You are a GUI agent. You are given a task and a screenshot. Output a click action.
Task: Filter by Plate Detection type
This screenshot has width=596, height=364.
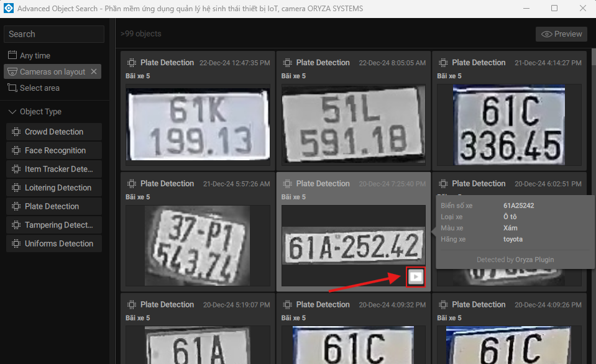pyautogui.click(x=54, y=206)
